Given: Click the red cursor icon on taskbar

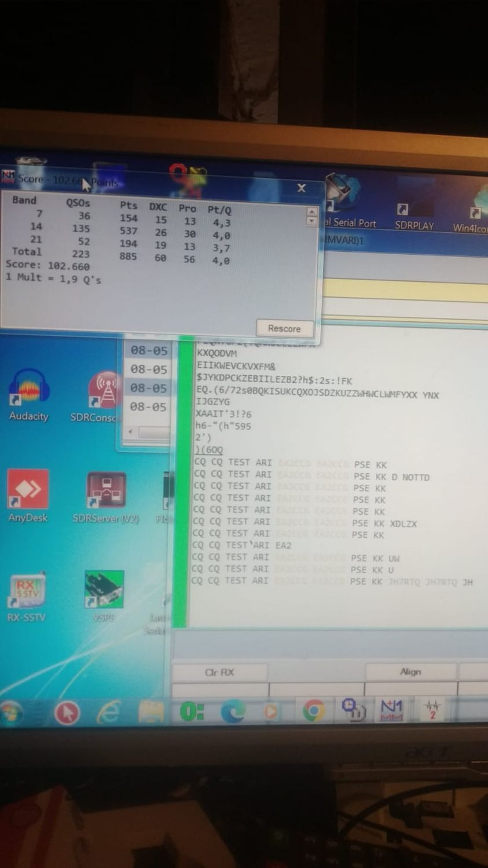Looking at the screenshot, I should click(67, 713).
